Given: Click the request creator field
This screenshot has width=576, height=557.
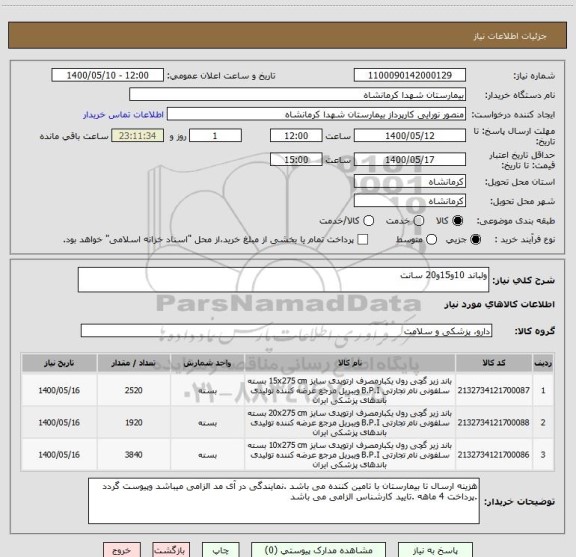Looking at the screenshot, I should [316, 114].
